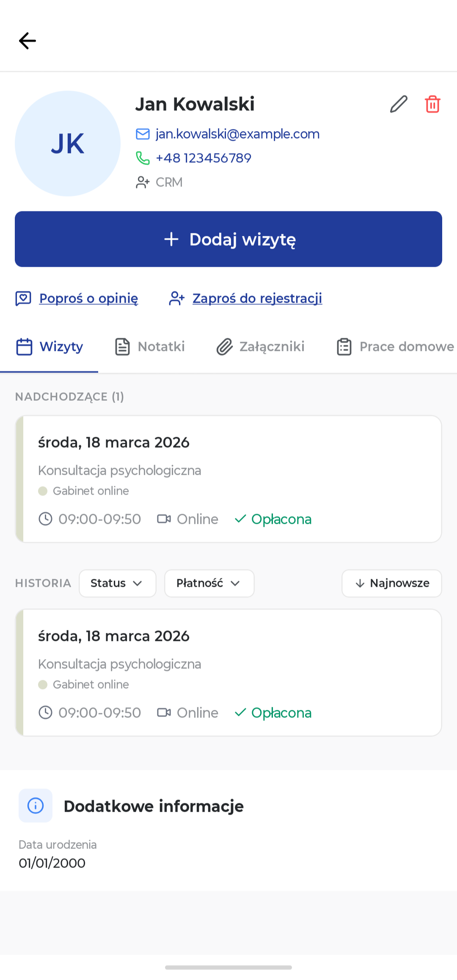Change sorting via Najnowsze button
457x980 pixels.
(x=392, y=583)
